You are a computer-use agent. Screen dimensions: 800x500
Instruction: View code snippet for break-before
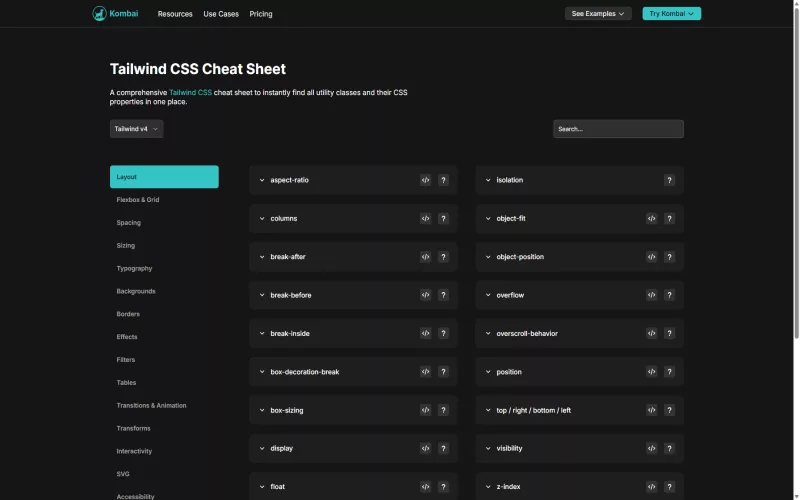point(425,295)
